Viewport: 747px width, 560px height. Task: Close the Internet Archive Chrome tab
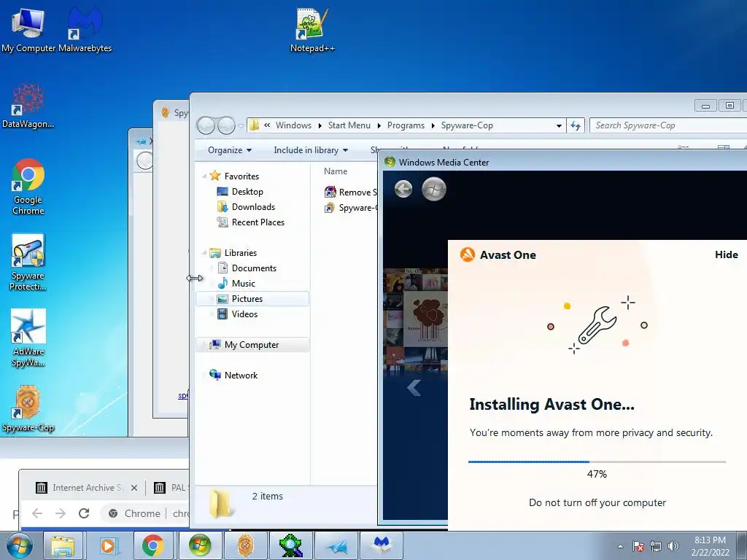click(x=134, y=488)
